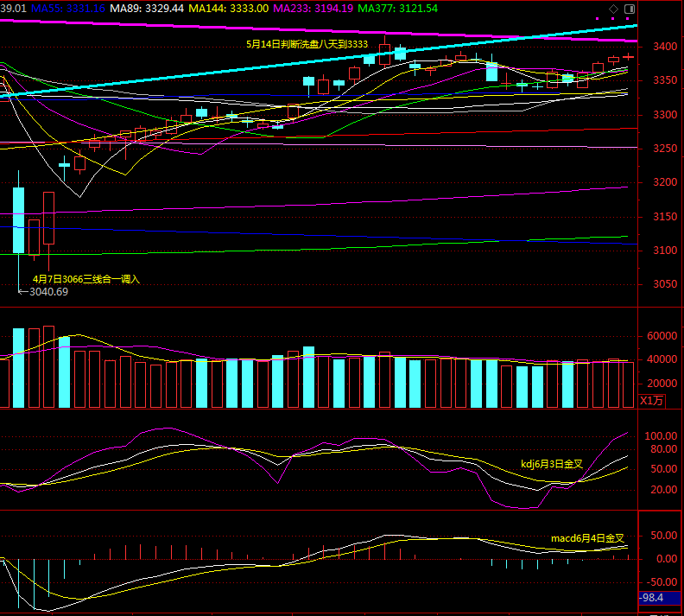Select the MA89: 3329.44 indicator label
Screen dimensions: 684x616
[x=147, y=9]
